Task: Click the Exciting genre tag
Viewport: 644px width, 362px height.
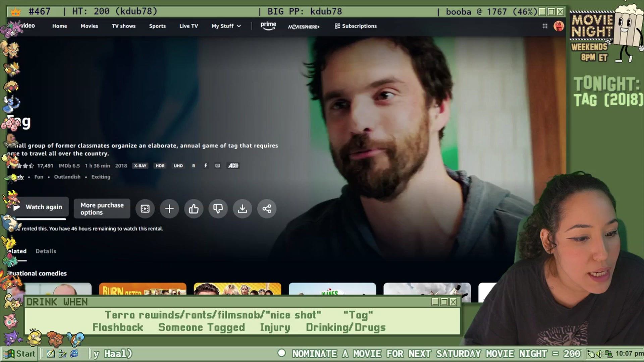Action: [x=101, y=177]
